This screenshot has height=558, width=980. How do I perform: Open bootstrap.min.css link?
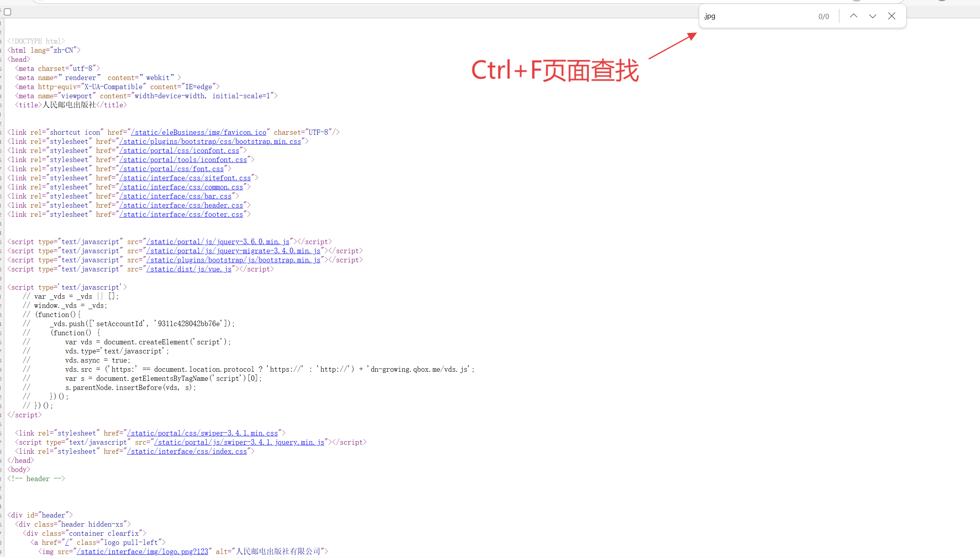pyautogui.click(x=210, y=141)
